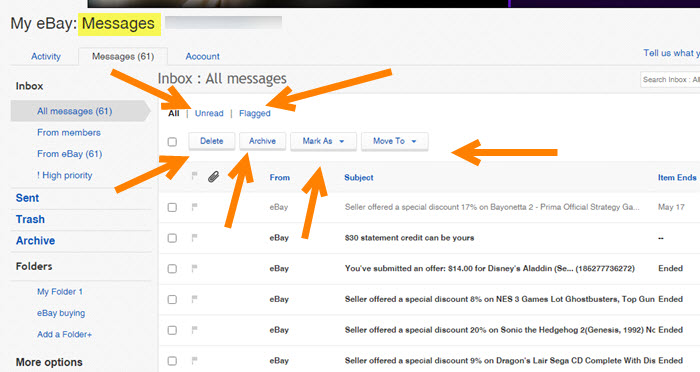Screen dimensions: 700x372
Task: Open the Sent folder
Action: tap(27, 198)
